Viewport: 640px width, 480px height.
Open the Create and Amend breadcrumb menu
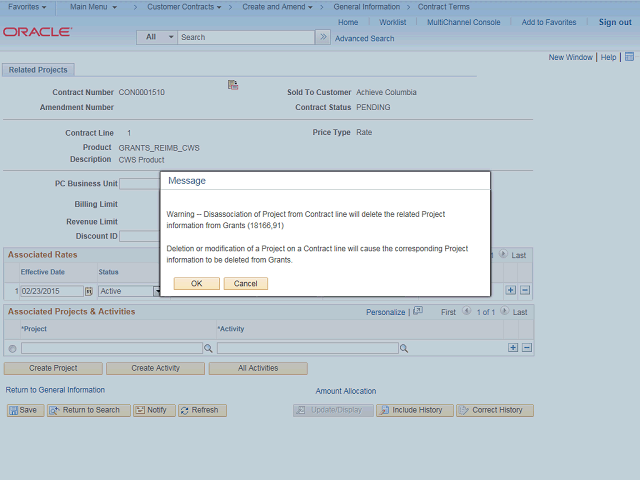coord(277,7)
